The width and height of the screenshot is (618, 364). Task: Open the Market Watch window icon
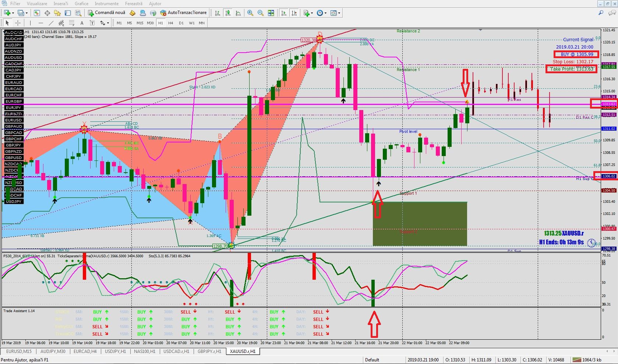coord(37,13)
